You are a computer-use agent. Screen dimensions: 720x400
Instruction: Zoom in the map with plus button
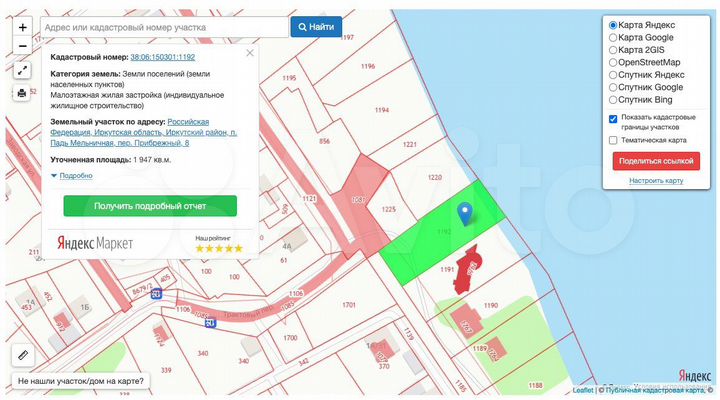22,27
